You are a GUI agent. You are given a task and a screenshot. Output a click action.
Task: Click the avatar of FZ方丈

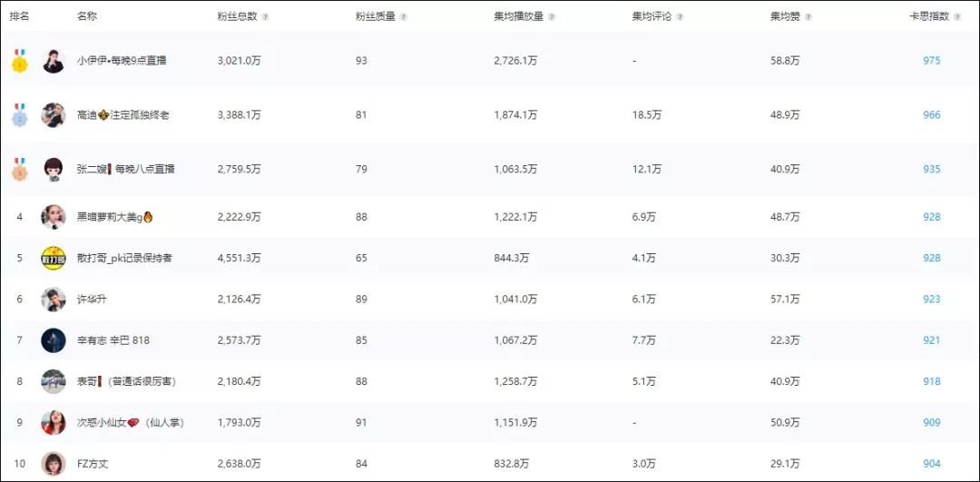coord(54,463)
